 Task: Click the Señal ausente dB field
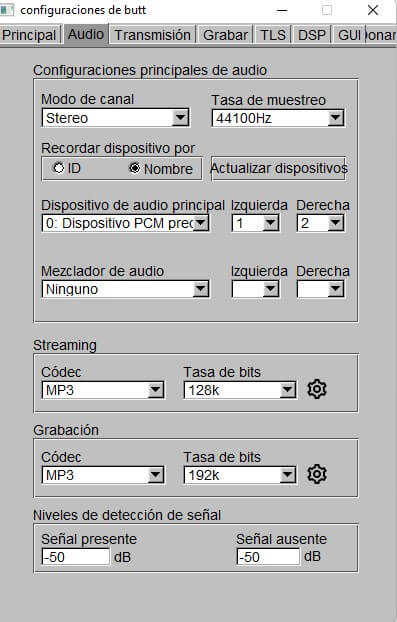(268, 557)
